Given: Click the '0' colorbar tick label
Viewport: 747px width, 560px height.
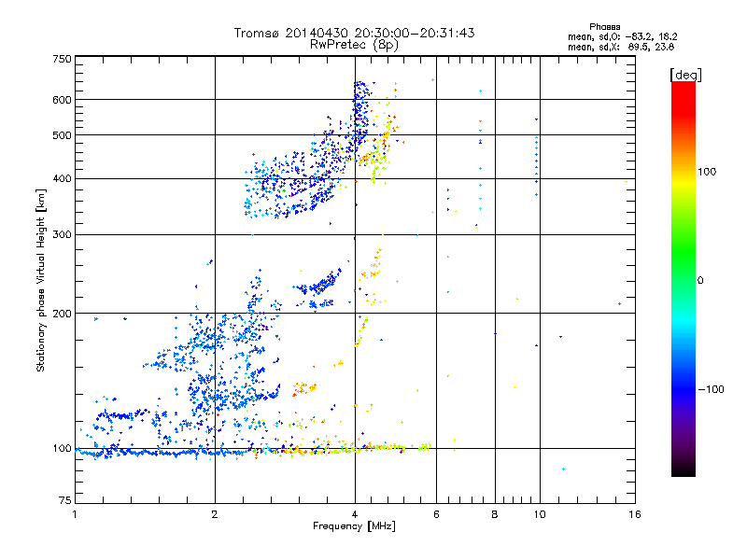Looking at the screenshot, I should (700, 281).
